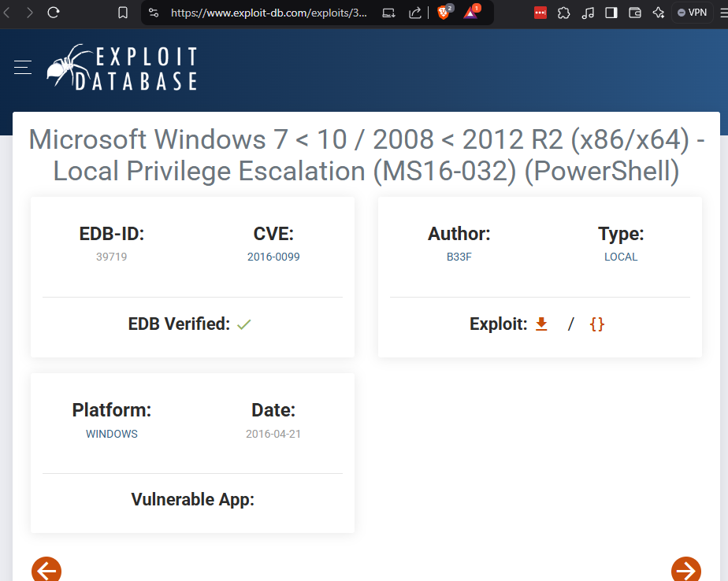Go to previous exploit arrow
728x581 pixels.
[46, 570]
